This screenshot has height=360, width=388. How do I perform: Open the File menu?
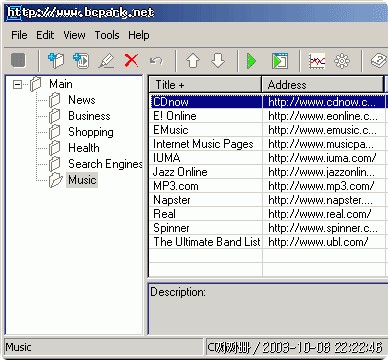coord(19,35)
